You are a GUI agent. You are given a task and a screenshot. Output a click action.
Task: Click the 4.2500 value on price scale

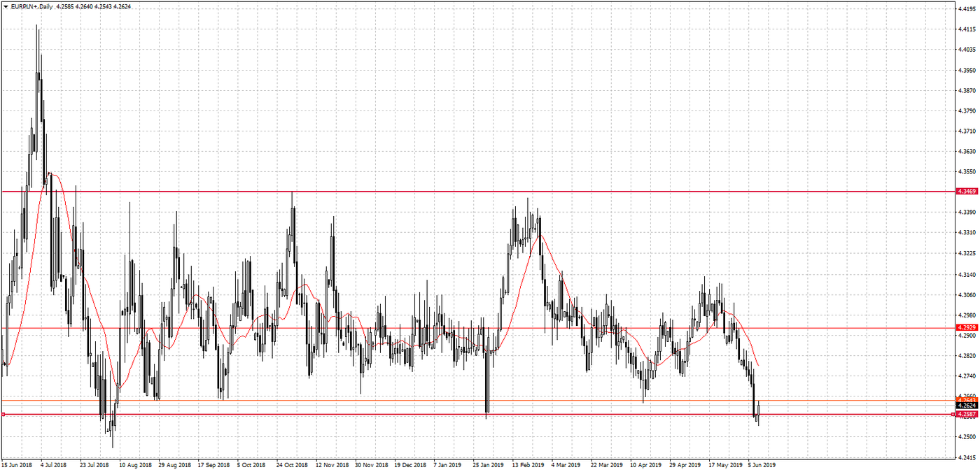(966, 437)
